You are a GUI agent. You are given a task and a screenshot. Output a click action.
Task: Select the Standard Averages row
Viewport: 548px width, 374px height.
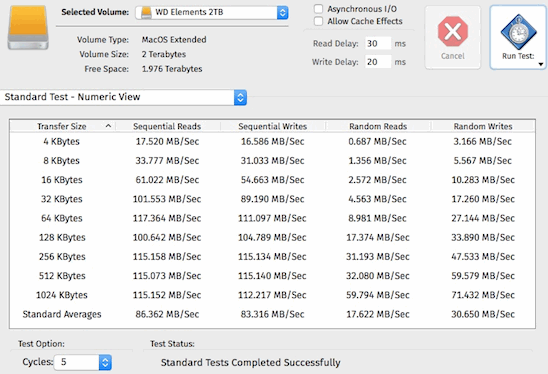272,314
